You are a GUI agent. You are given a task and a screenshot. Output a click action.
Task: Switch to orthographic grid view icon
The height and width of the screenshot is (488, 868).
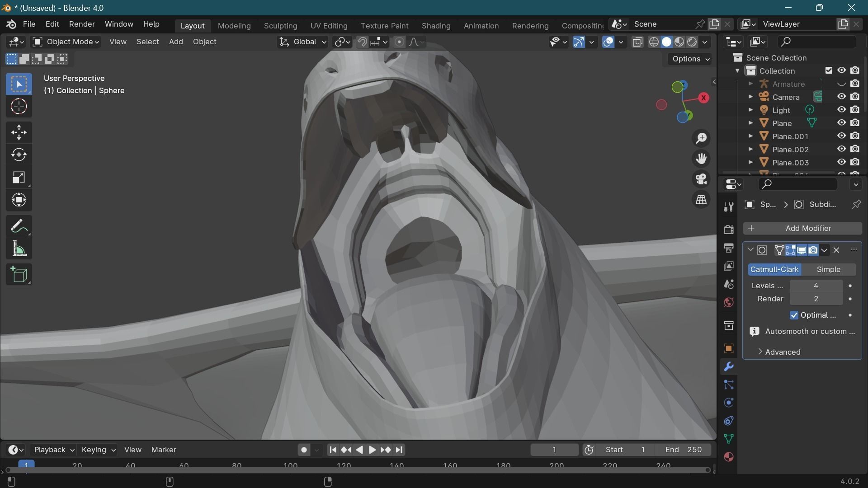[x=701, y=200]
